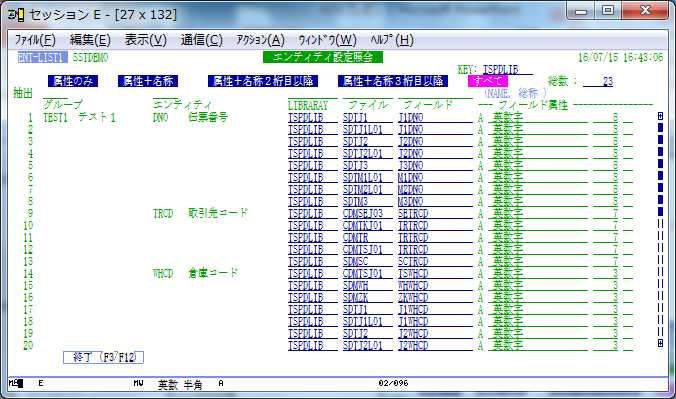The width and height of the screenshot is (676, 399).
Task: Click the TSPDLIB library in row 20
Action: point(313,346)
